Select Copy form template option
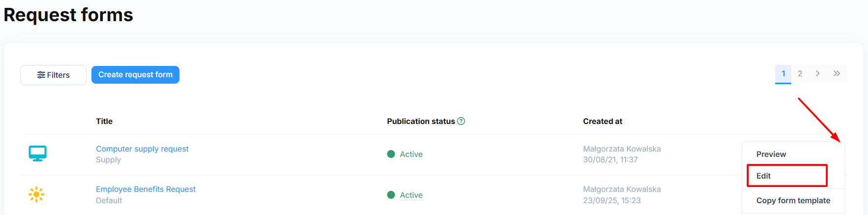This screenshot has height=215, width=868. coord(793,200)
